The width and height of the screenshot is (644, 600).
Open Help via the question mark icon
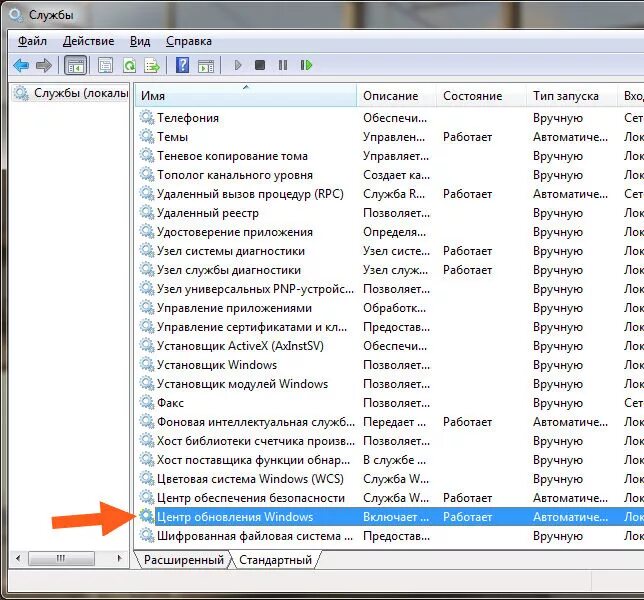(182, 65)
